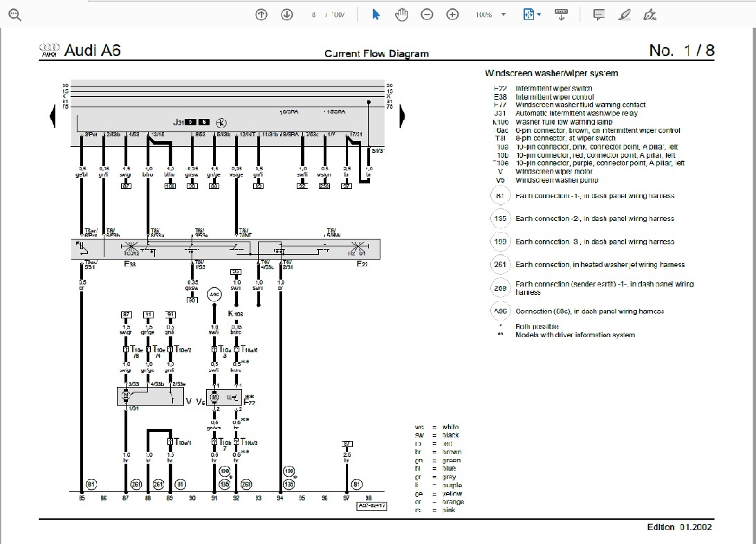Image resolution: width=756 pixels, height=544 pixels.
Task: Click 'orange' in the wire colour key
Action: point(453,502)
